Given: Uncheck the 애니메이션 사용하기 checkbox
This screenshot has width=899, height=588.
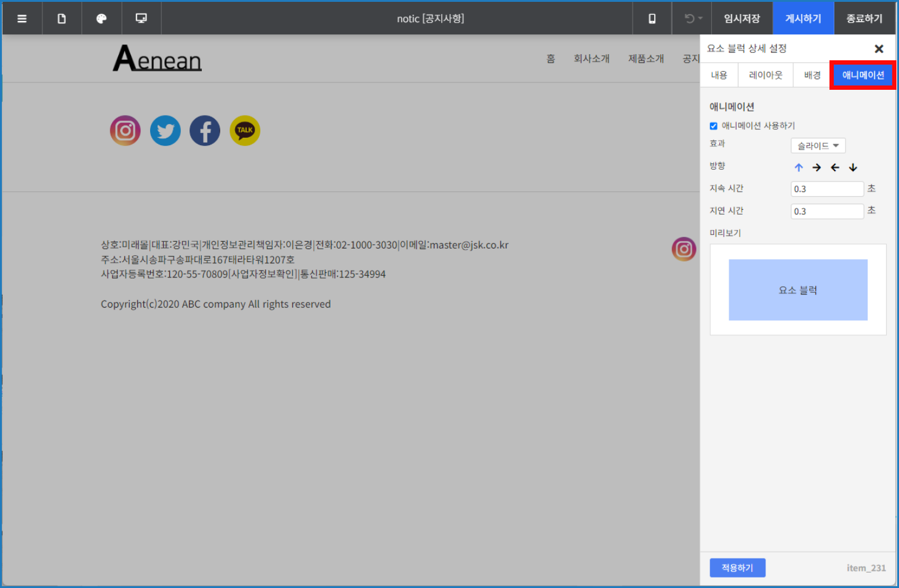Looking at the screenshot, I should 713,125.
